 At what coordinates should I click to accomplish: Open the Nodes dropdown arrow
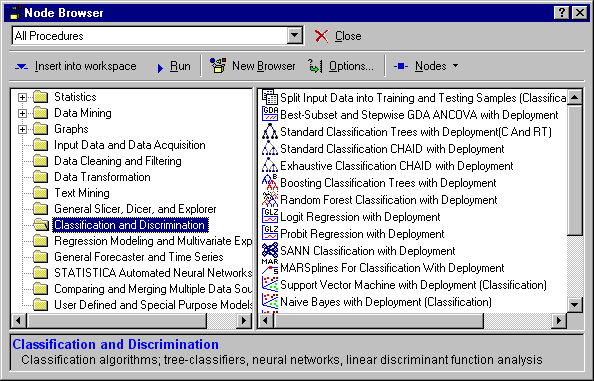point(455,66)
